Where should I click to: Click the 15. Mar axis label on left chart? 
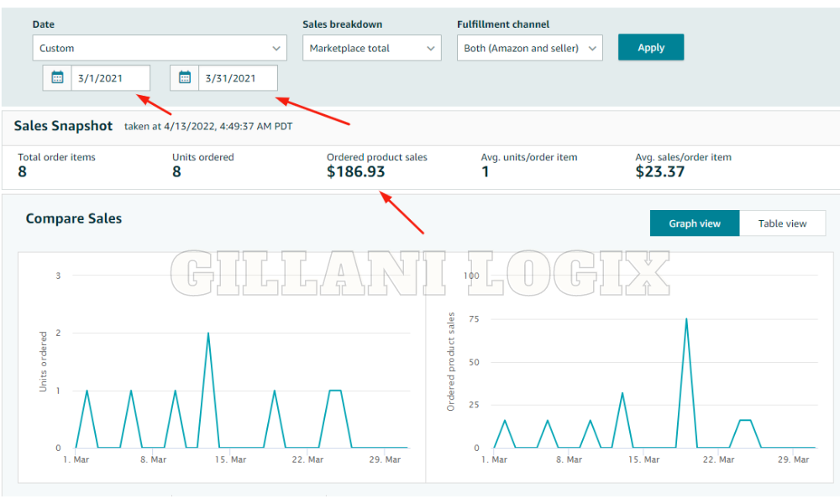coord(229,459)
